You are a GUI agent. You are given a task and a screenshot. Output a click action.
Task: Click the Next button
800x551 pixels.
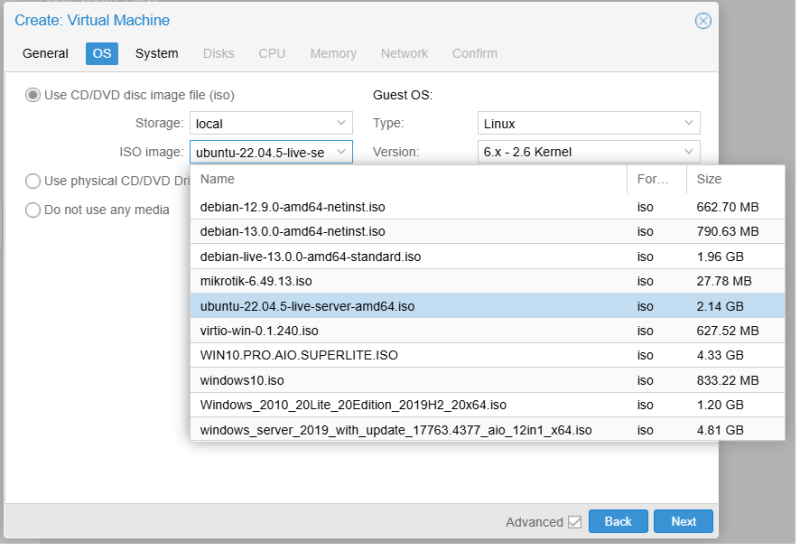[x=683, y=522]
